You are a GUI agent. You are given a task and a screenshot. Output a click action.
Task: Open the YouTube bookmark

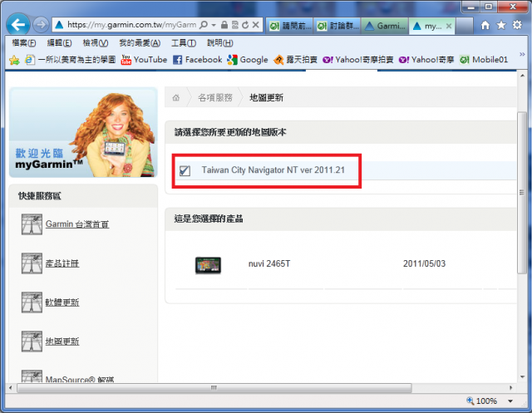144,60
